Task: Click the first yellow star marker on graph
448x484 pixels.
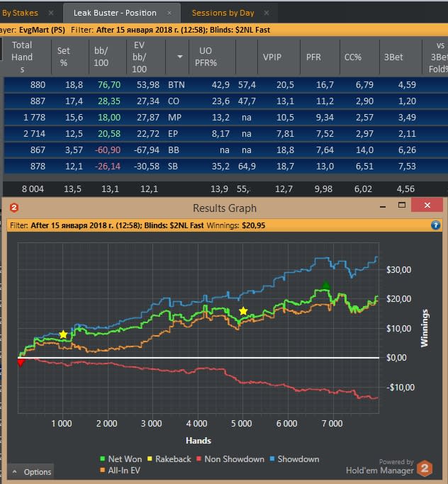Action: (63, 334)
